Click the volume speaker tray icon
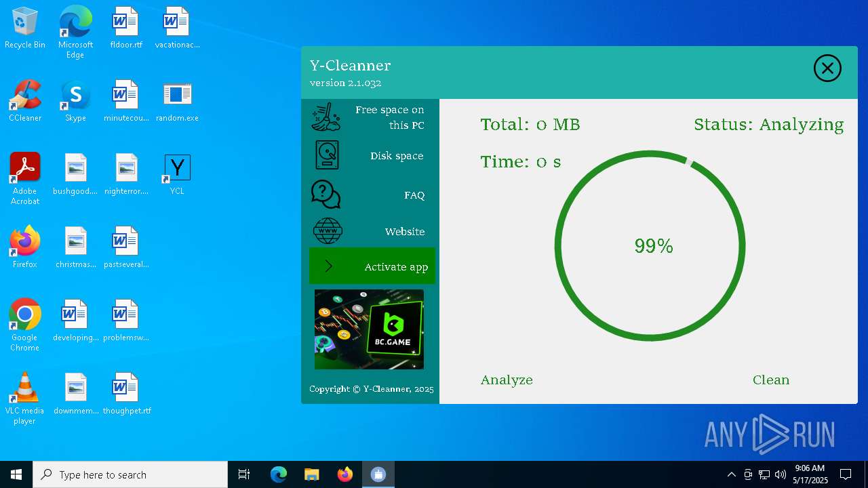This screenshot has width=868, height=488. [781, 474]
